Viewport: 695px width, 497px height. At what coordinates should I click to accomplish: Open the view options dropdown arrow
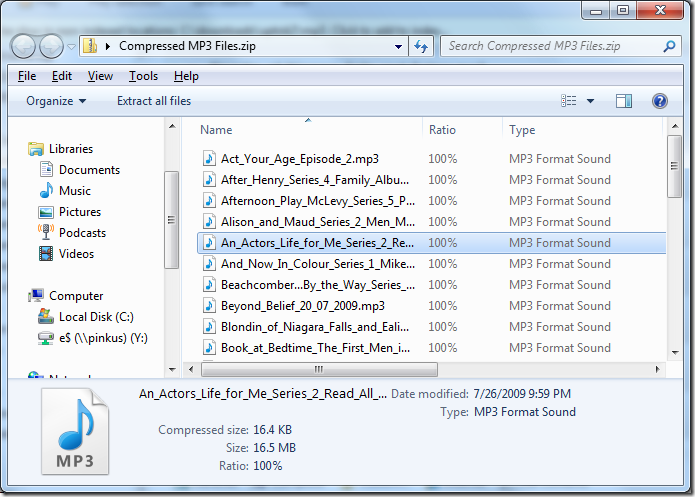[590, 101]
